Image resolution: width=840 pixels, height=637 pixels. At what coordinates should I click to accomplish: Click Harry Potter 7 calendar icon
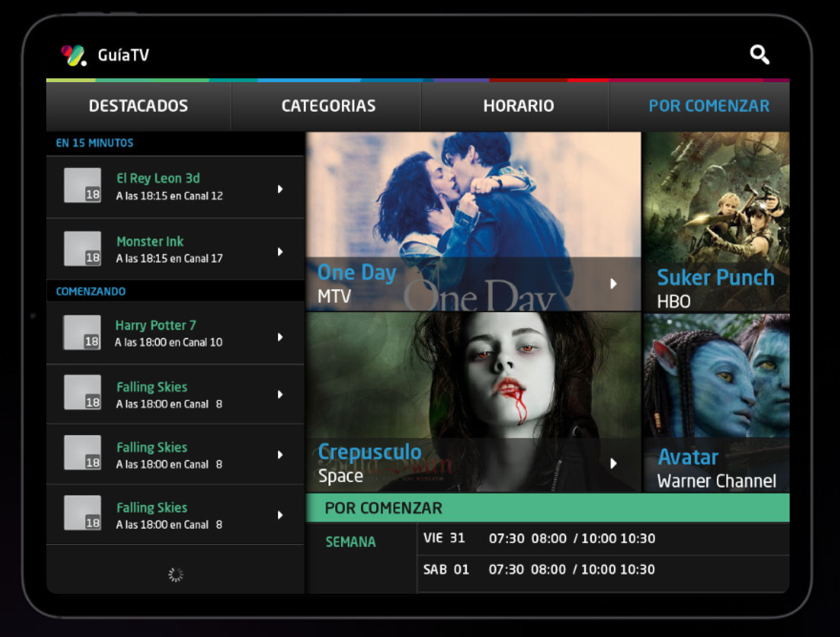coord(82,333)
